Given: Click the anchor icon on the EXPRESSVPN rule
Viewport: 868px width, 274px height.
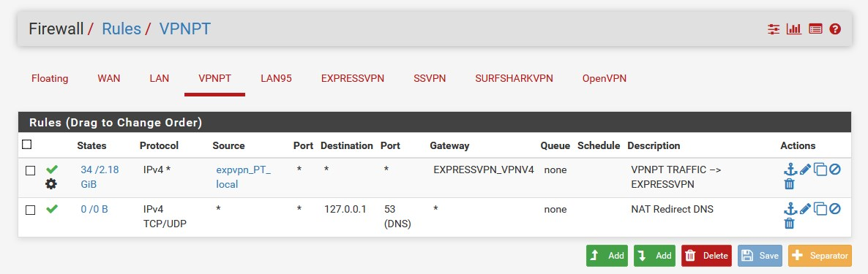Looking at the screenshot, I should click(x=790, y=170).
